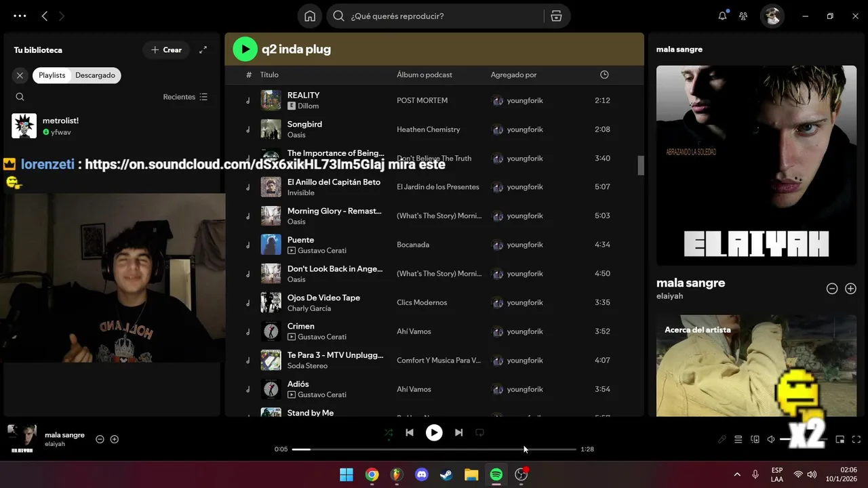Toggle the Playlists filter chip

coord(52,75)
